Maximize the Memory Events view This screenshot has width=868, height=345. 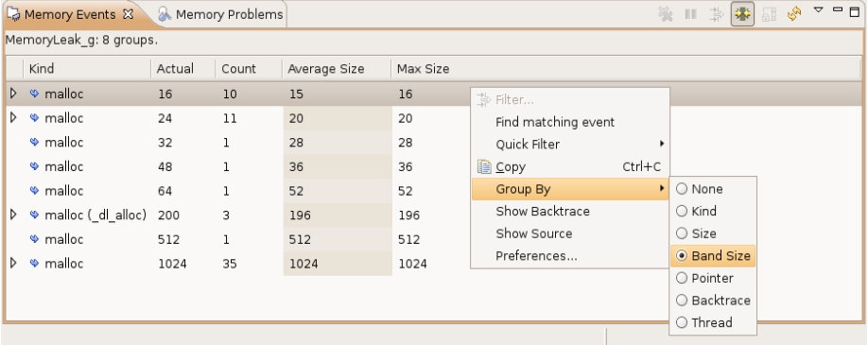pyautogui.click(x=855, y=11)
